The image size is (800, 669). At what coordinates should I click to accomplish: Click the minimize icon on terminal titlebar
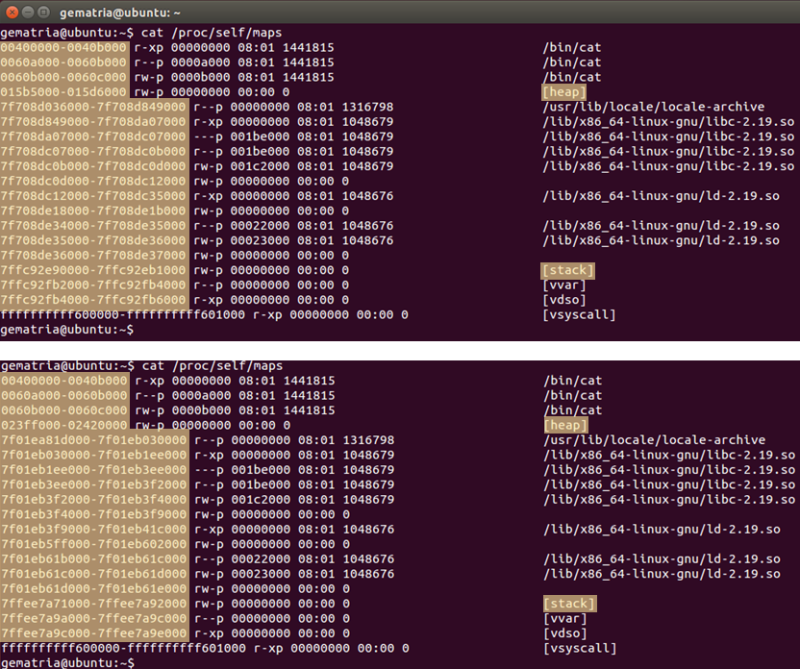[26, 13]
